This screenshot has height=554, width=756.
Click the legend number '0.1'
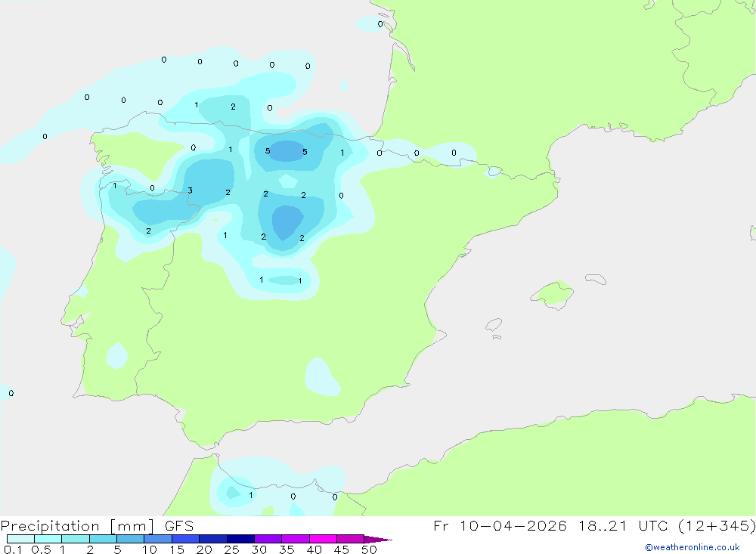pyautogui.click(x=13, y=549)
